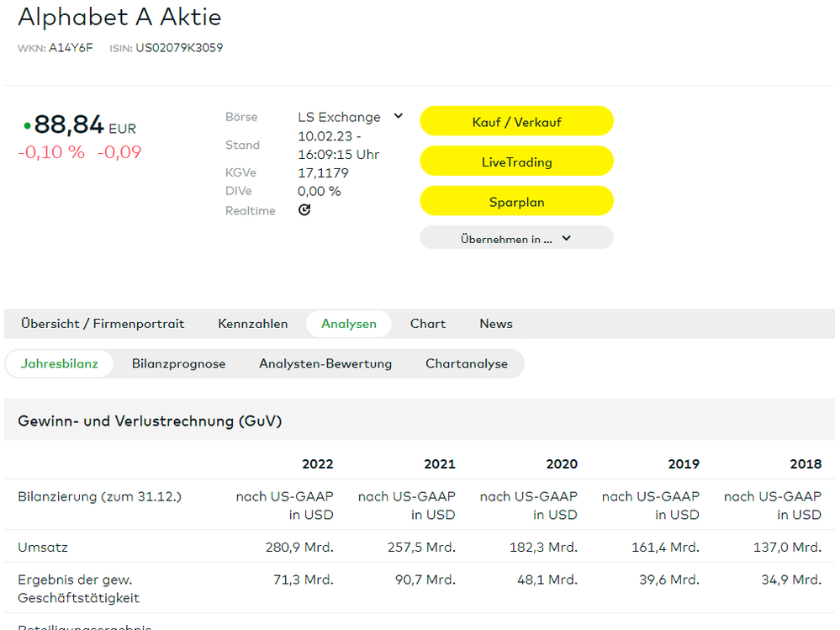Go to the Chart tab
Viewport: 840px width, 630px height.
click(x=428, y=324)
